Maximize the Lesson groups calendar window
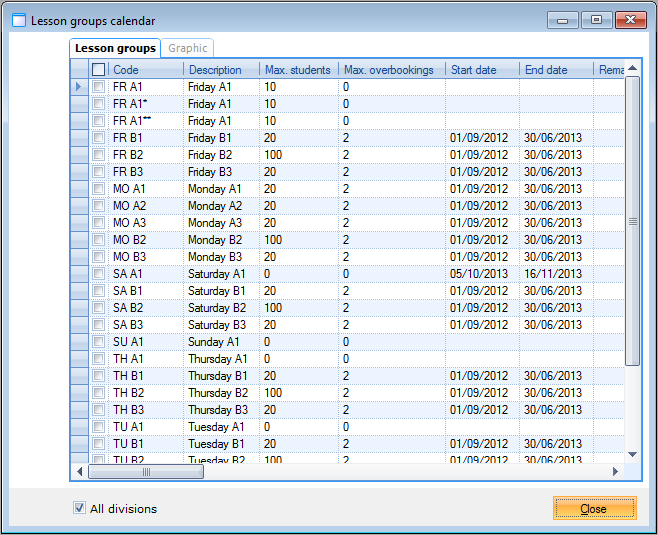 click(597, 19)
